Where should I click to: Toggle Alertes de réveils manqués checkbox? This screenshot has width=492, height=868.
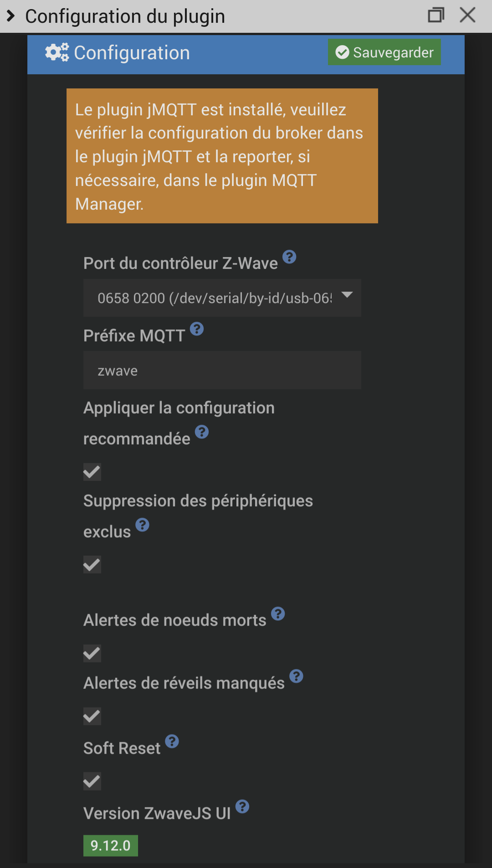92,716
